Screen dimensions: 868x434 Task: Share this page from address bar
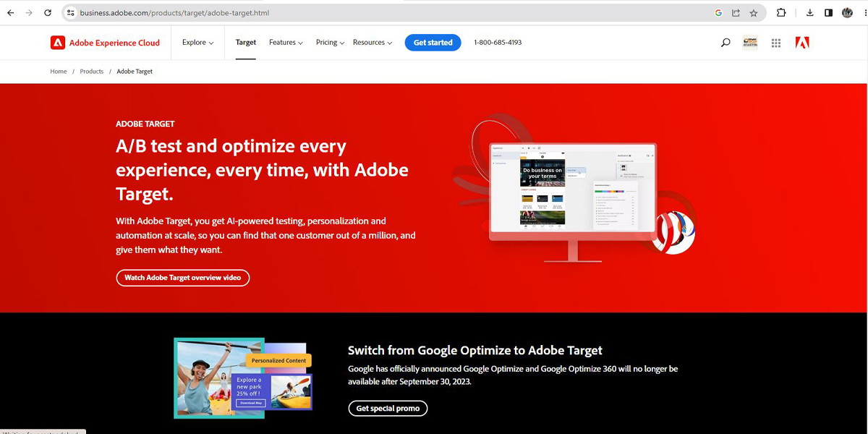736,13
